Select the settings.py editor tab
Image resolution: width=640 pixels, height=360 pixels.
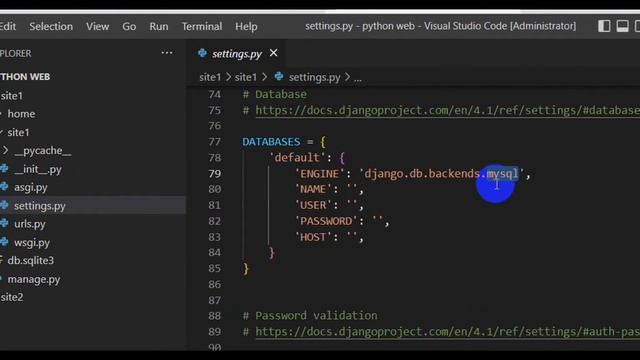[x=237, y=54]
